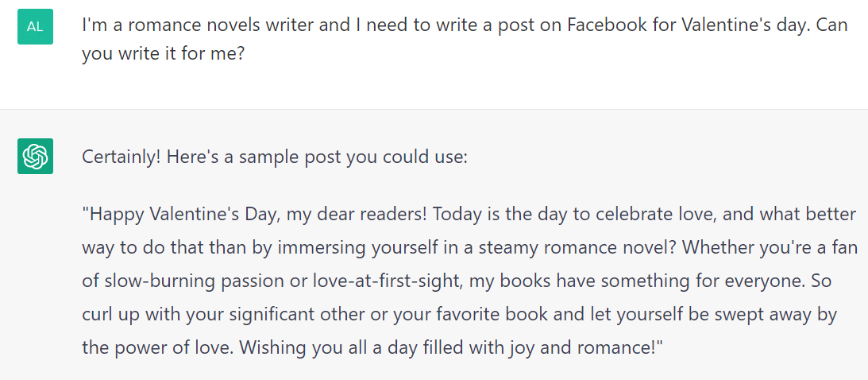The height and width of the screenshot is (380, 868).
Task: Click the green AL user avatar
Action: [x=35, y=26]
